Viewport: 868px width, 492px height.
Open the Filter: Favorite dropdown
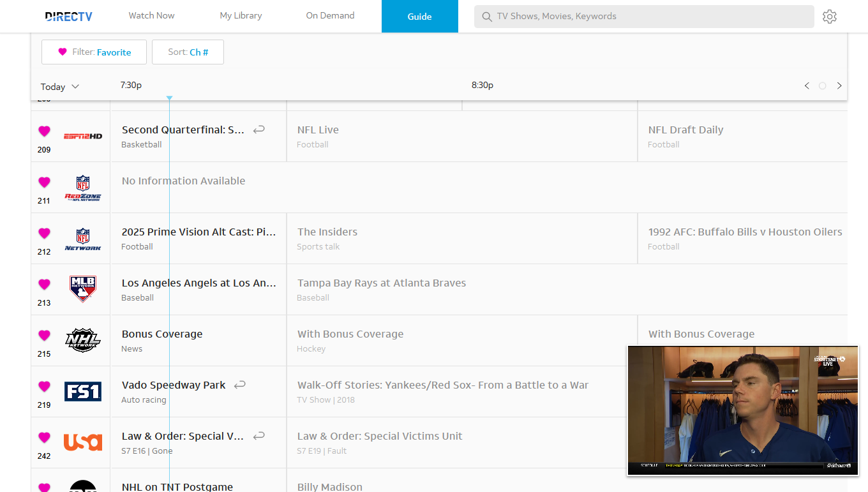point(94,52)
